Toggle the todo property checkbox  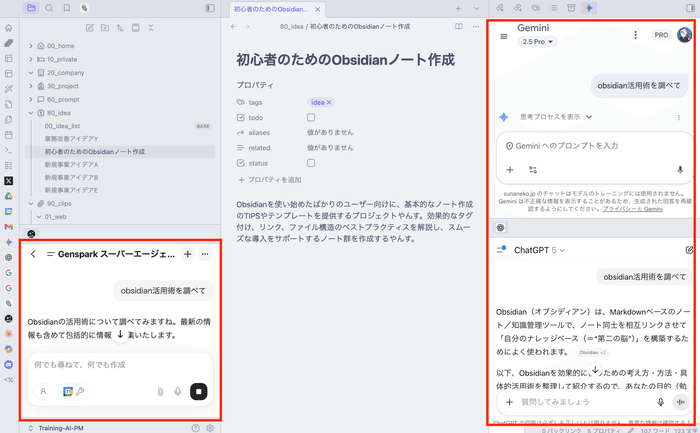click(311, 117)
